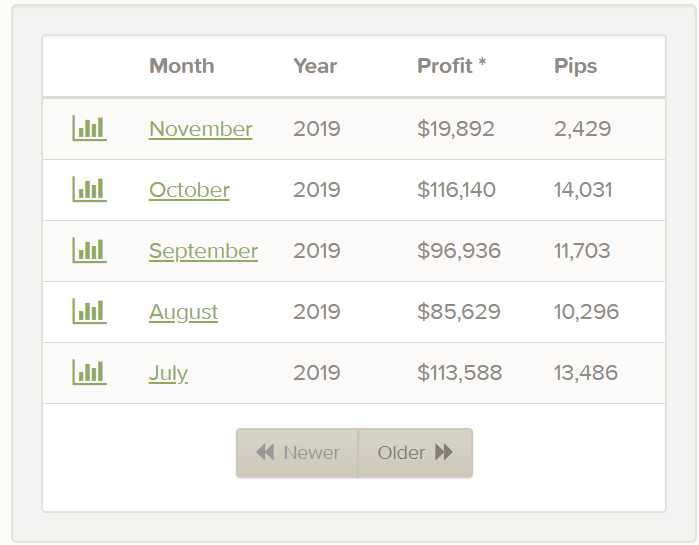Viewport: 699px width, 545px height.
Task: Click the Year column header
Action: (x=315, y=66)
